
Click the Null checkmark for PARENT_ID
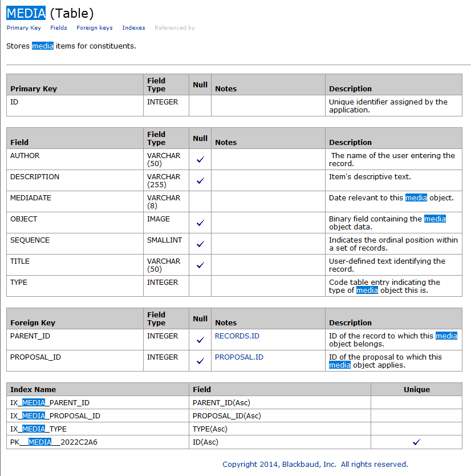point(200,340)
